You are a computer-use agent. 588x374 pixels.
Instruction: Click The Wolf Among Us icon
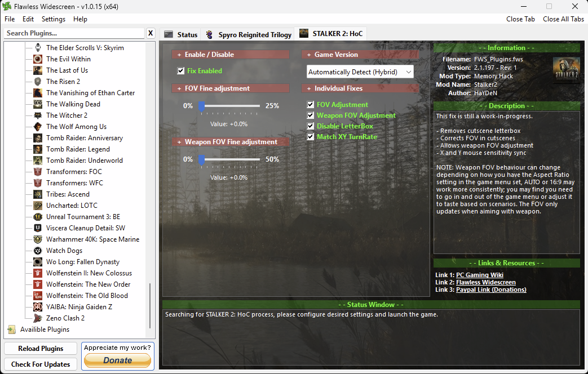[38, 126]
